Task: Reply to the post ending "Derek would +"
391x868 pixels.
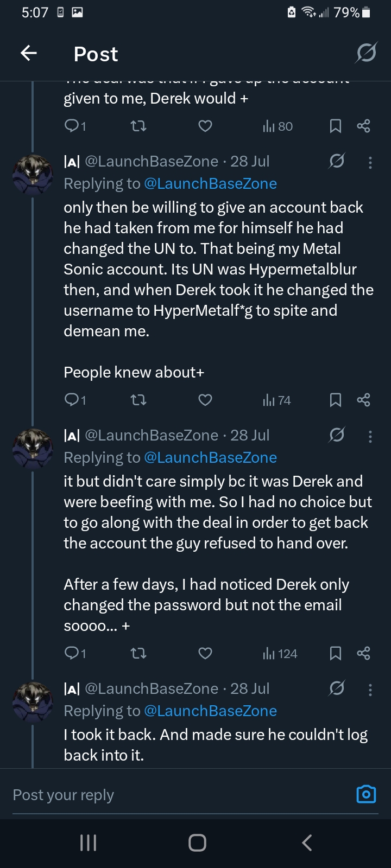Action: (74, 126)
